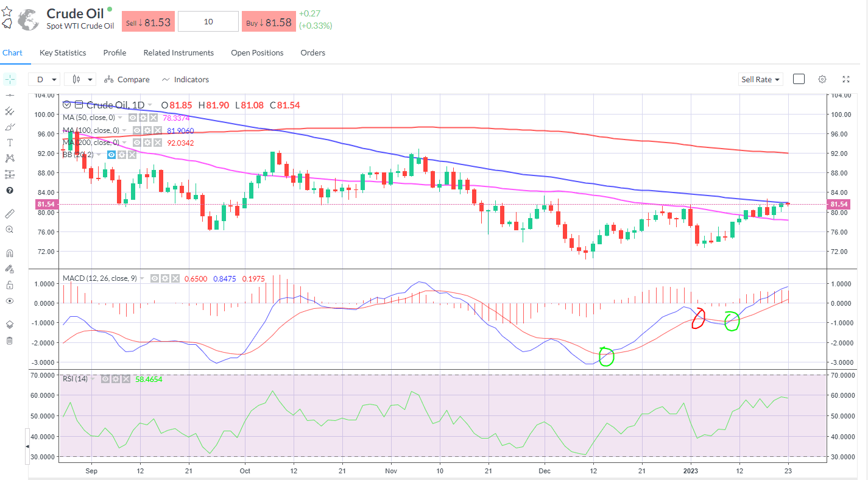
Task: Open the help question mark icon
Action: click(10, 190)
